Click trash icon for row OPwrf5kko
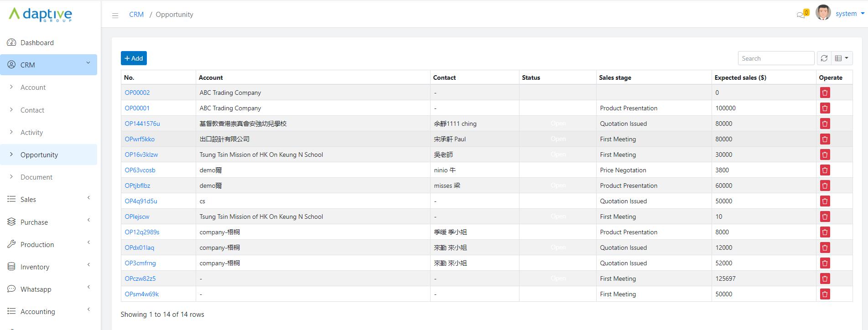 pyautogui.click(x=824, y=139)
